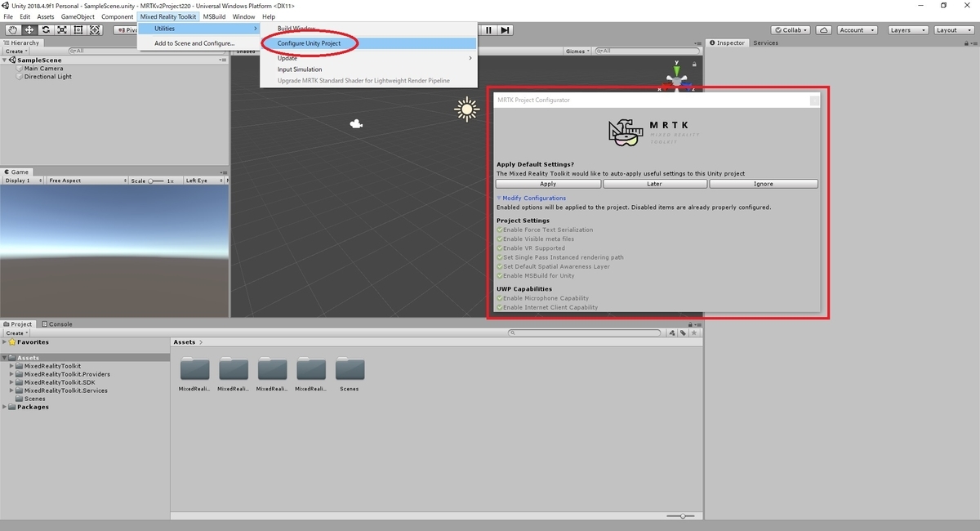Search by type in Project panel

coord(671,333)
